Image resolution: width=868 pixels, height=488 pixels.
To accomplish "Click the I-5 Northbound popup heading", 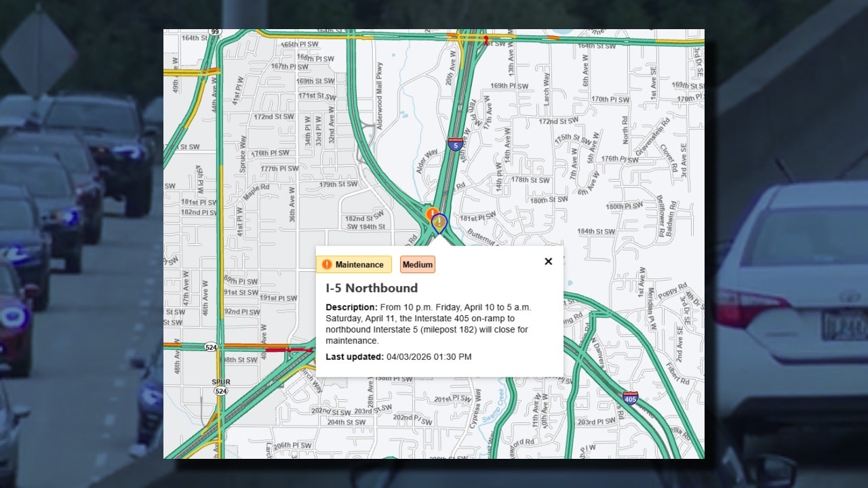I will coord(372,288).
